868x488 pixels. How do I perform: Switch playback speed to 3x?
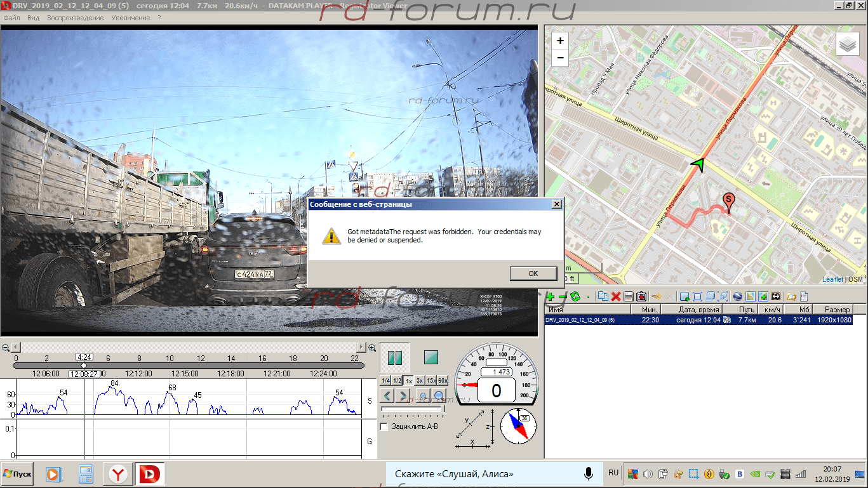click(420, 381)
